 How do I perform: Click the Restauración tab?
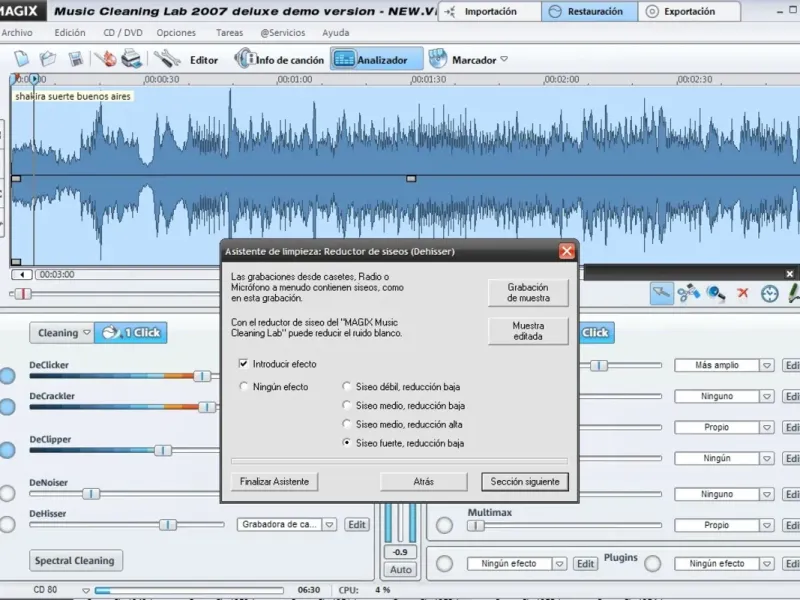point(589,11)
